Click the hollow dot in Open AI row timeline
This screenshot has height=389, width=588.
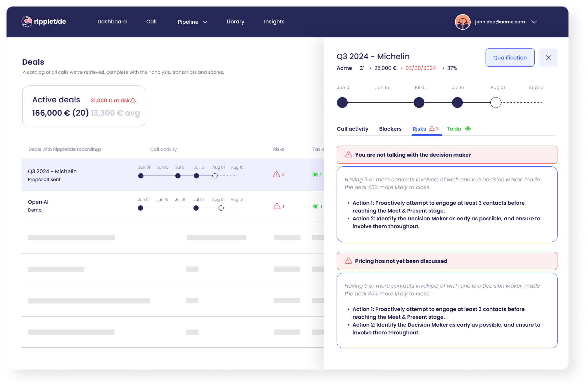pyautogui.click(x=221, y=208)
